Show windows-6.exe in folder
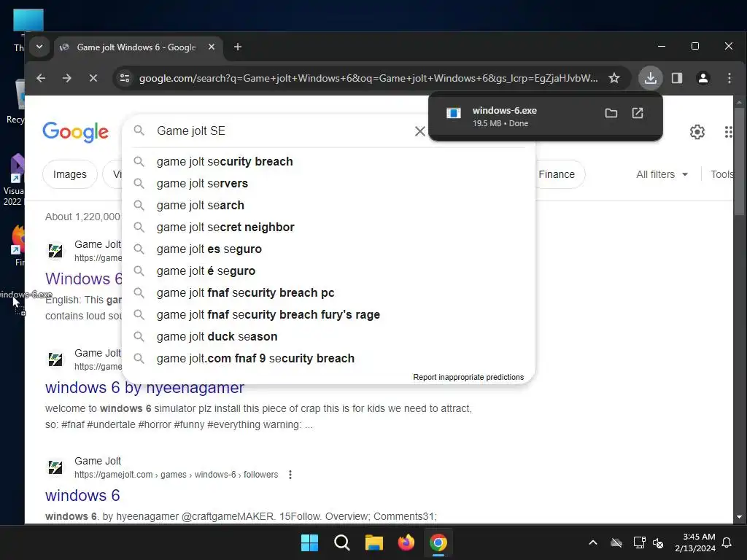 click(611, 113)
